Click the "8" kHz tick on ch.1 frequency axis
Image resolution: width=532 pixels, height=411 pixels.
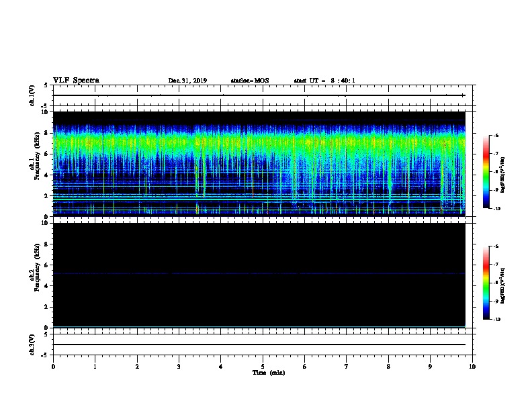coord(46,133)
